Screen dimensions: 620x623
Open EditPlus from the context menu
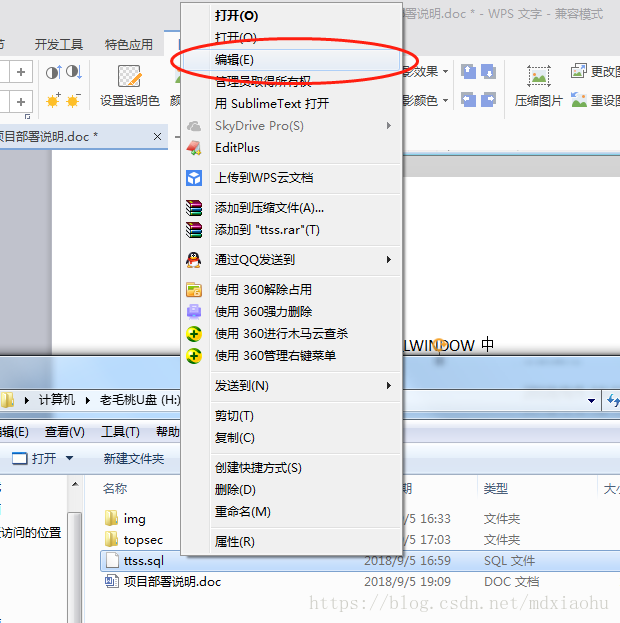tap(237, 148)
